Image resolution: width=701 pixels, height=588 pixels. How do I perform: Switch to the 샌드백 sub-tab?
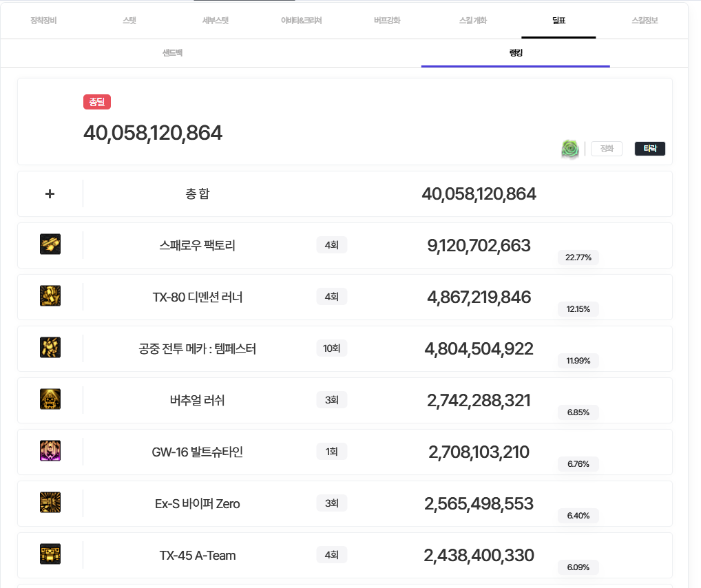(x=172, y=53)
